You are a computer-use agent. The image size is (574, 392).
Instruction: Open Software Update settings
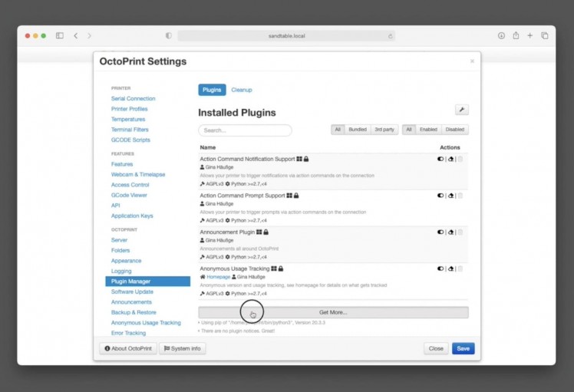[132, 292]
